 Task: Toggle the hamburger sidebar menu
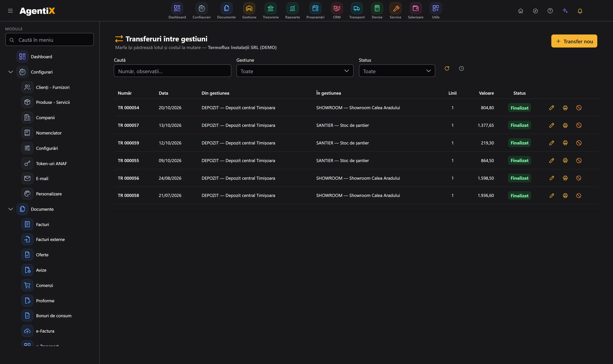tap(10, 11)
